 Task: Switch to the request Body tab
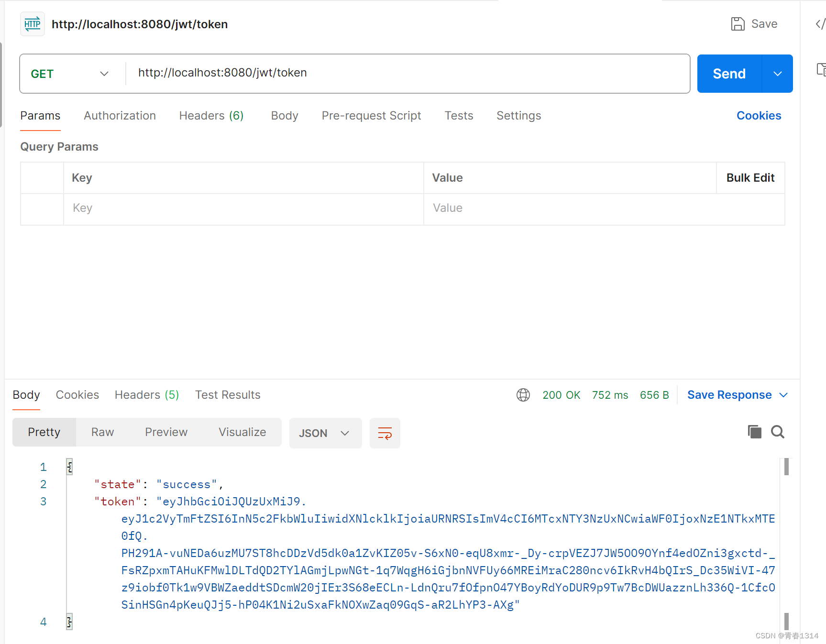click(x=285, y=116)
